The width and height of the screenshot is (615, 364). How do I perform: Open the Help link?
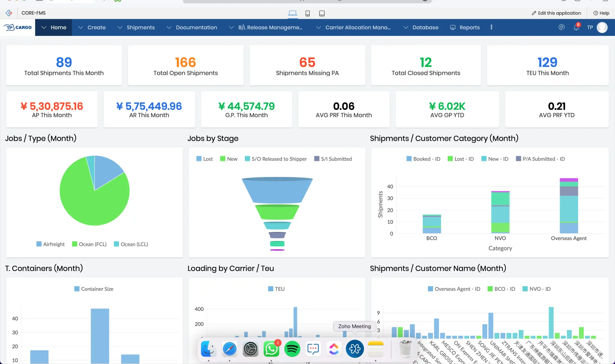point(601,13)
